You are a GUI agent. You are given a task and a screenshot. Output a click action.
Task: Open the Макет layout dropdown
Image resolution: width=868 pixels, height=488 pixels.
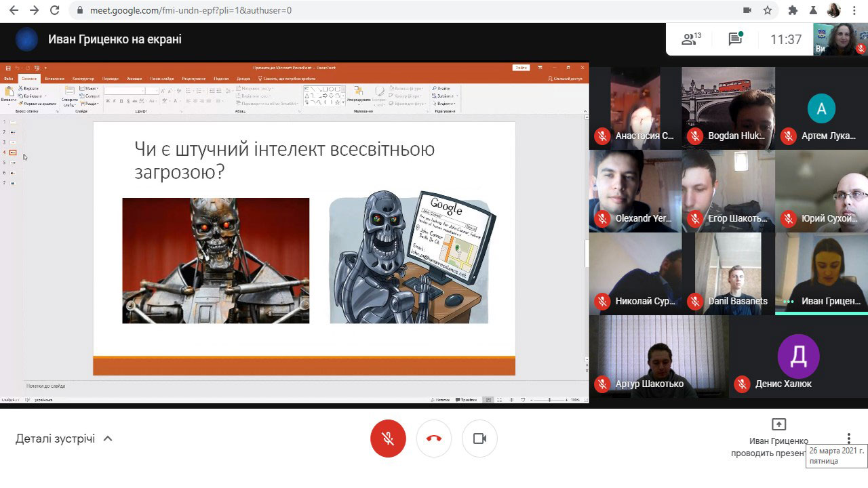point(90,89)
